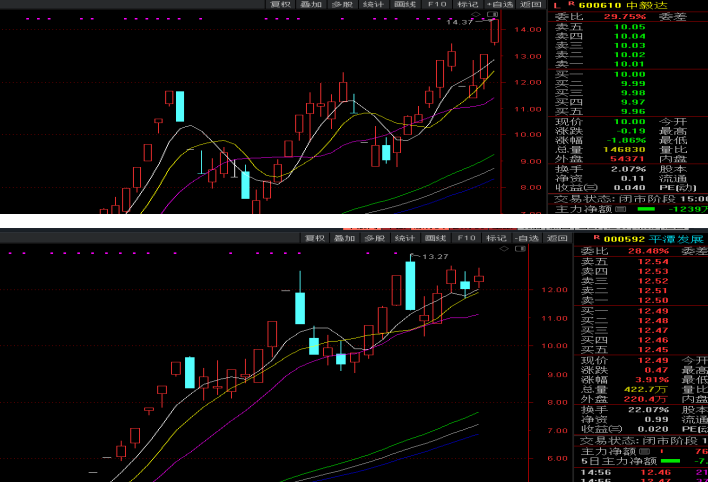Click 涨幅 value 3.91% in bottom panel
Screen dimensions: 708x482
(650, 380)
